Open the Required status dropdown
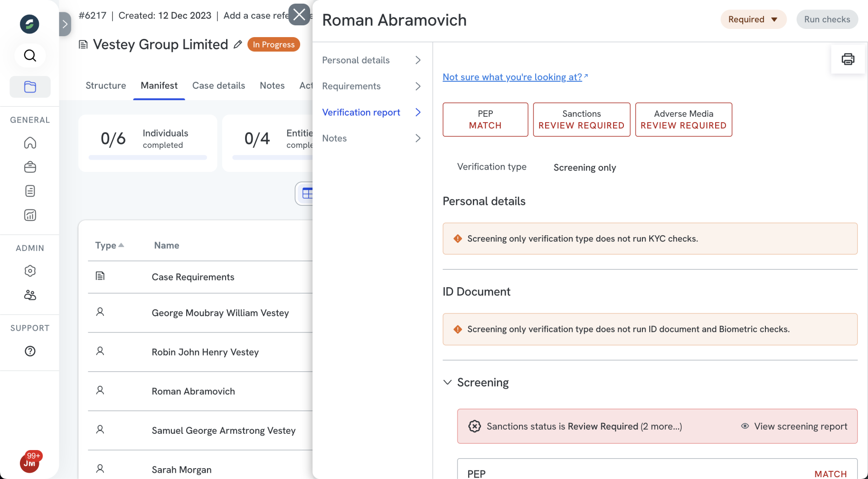This screenshot has width=868, height=479. (x=753, y=19)
